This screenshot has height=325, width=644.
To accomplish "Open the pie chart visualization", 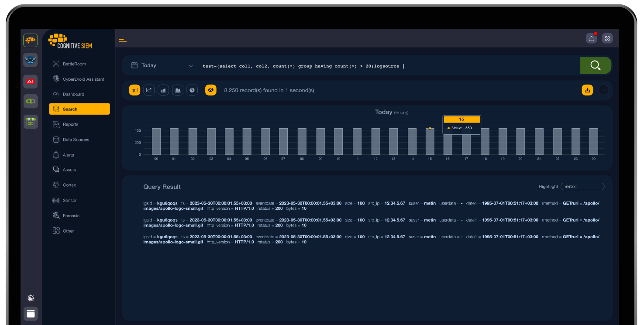I will (x=192, y=90).
